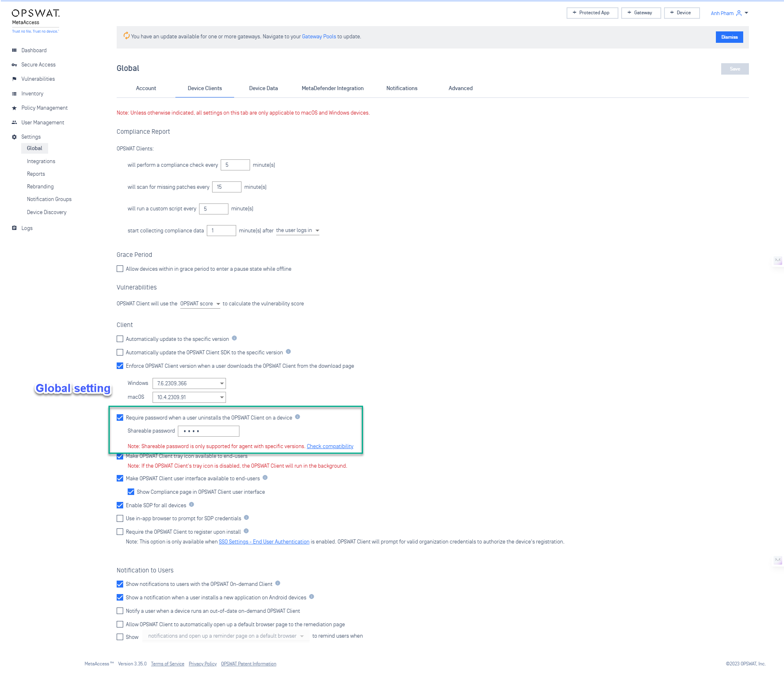
Task: Open the Dashboard sidebar icon
Action: click(14, 50)
